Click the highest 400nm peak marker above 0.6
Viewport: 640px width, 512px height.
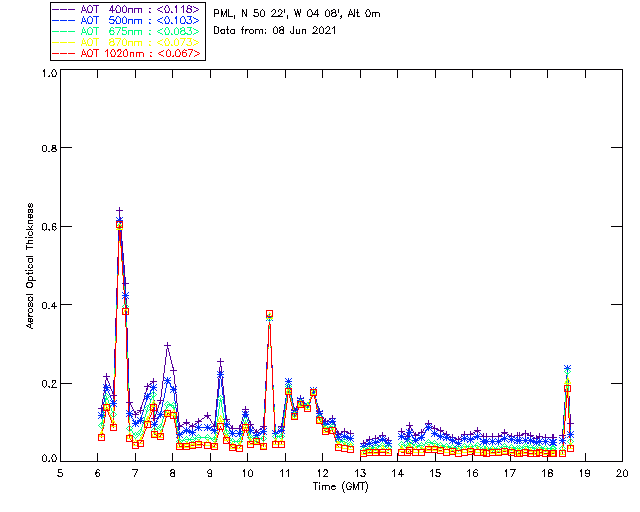(x=119, y=211)
